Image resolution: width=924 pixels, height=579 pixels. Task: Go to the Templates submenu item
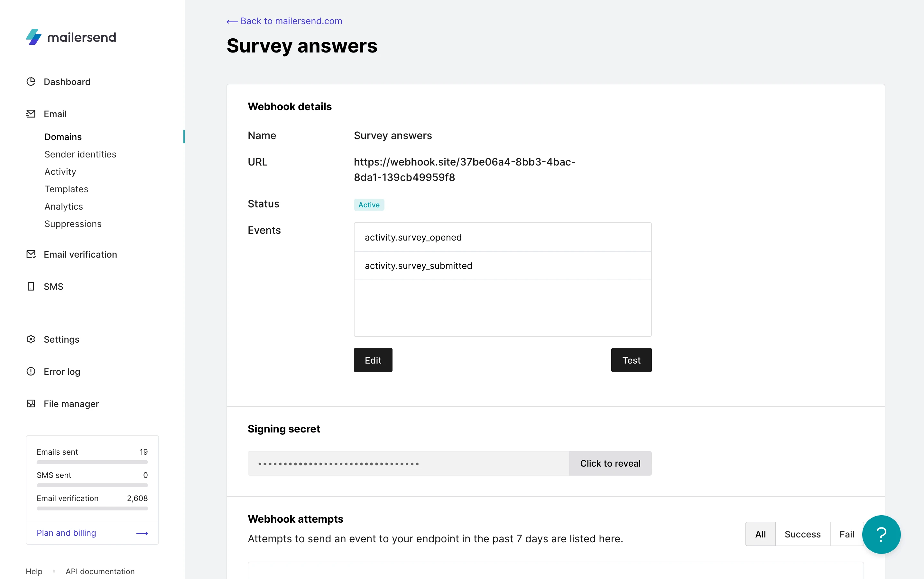(67, 189)
